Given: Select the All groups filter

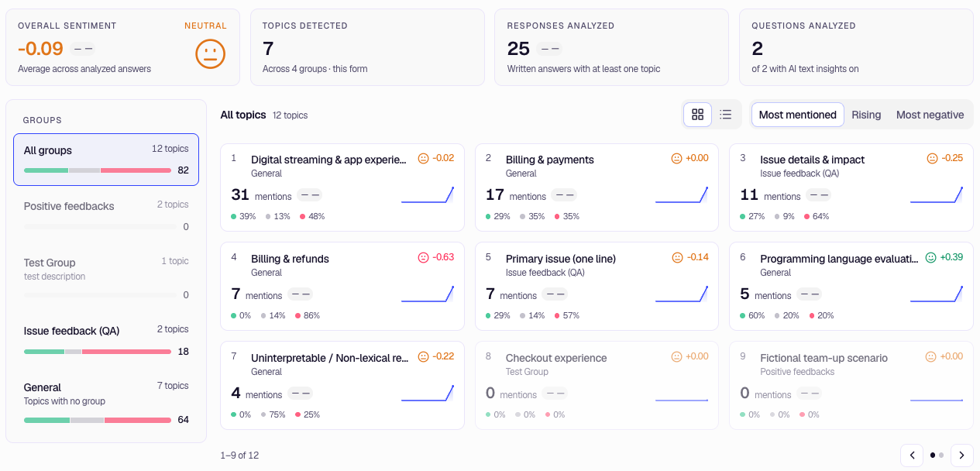Looking at the screenshot, I should 106,160.
